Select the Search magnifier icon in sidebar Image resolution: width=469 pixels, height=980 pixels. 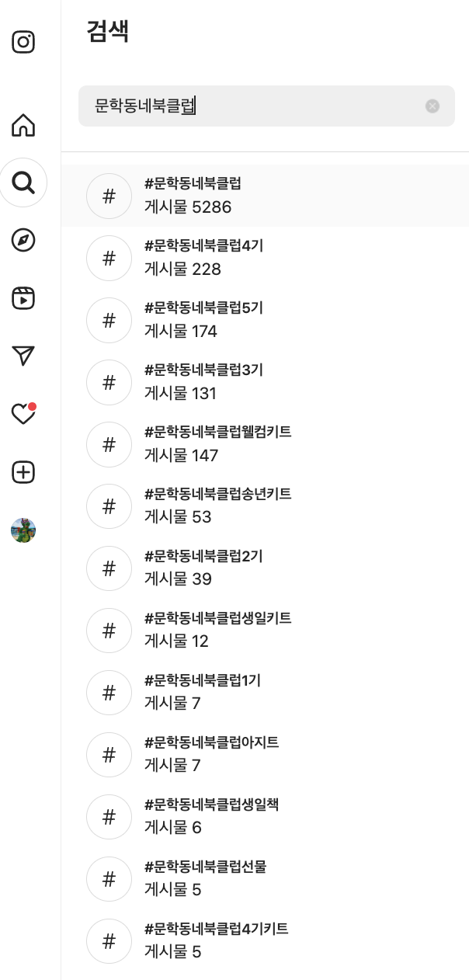pos(23,182)
